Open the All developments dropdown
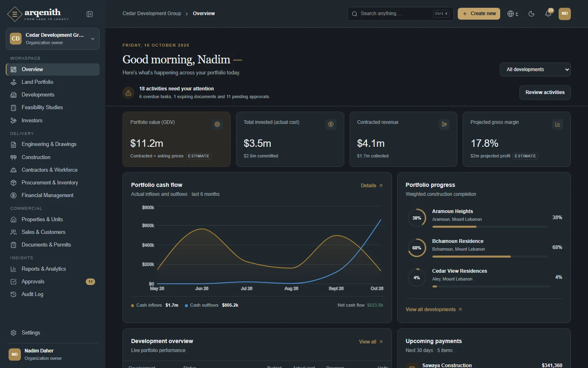Viewport: 588px width, 368px height. click(x=535, y=70)
